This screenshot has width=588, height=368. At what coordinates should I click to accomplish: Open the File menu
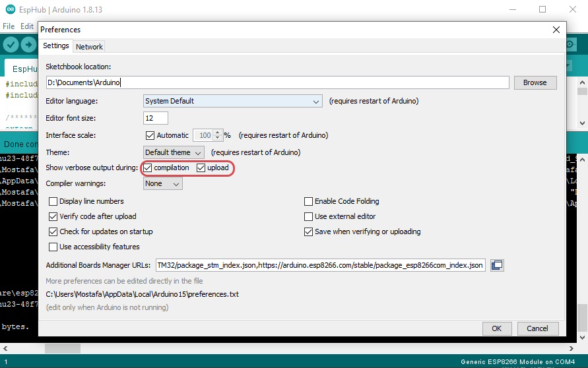(x=9, y=26)
